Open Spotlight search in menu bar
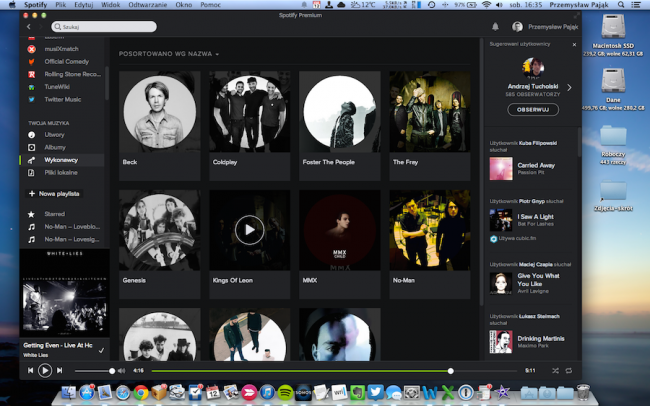 (621, 5)
